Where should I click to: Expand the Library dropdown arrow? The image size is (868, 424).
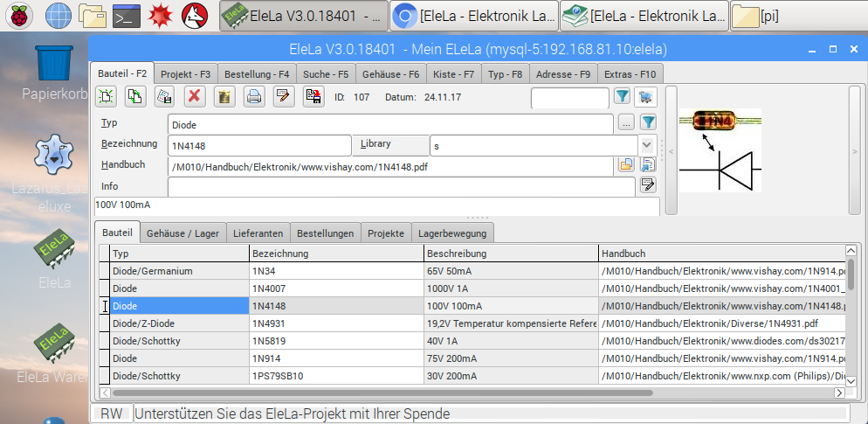click(646, 145)
